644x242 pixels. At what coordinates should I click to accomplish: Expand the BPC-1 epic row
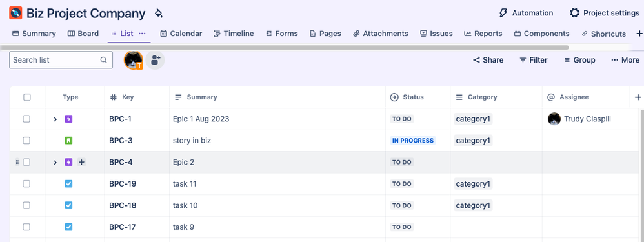(55, 119)
